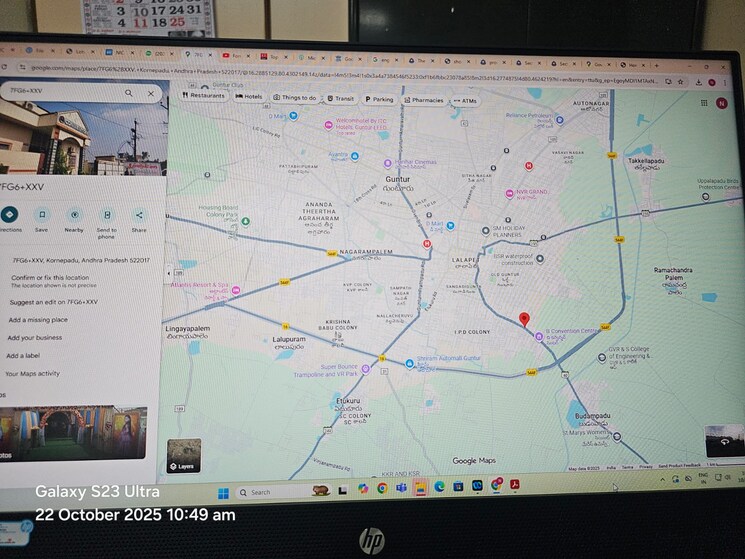Filter map by Pharmacies chip

423,100
